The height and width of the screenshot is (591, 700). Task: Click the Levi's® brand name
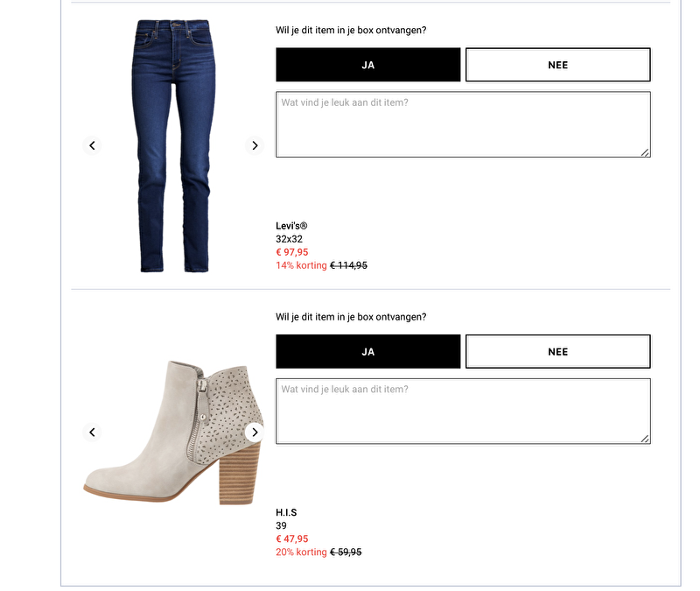[291, 226]
